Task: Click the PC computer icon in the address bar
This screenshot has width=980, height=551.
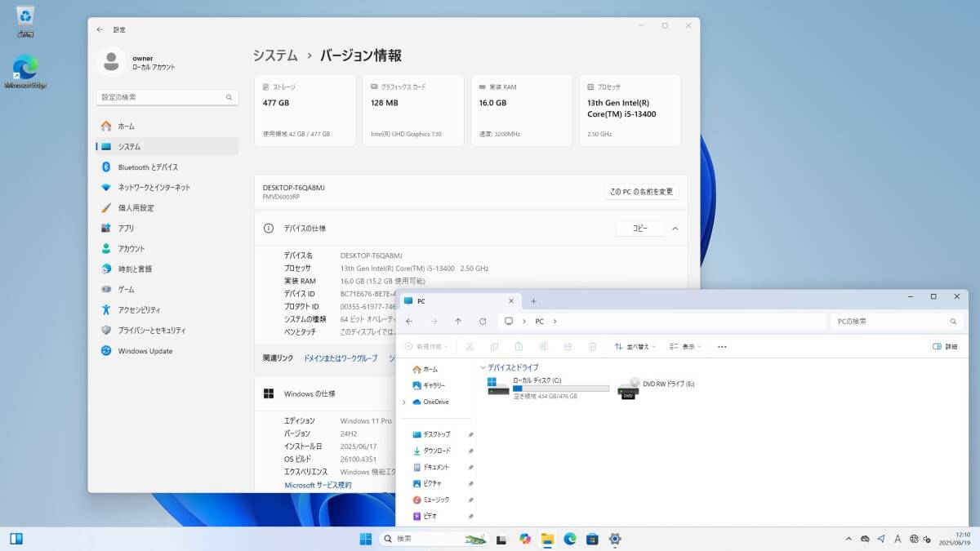Action: click(x=509, y=322)
